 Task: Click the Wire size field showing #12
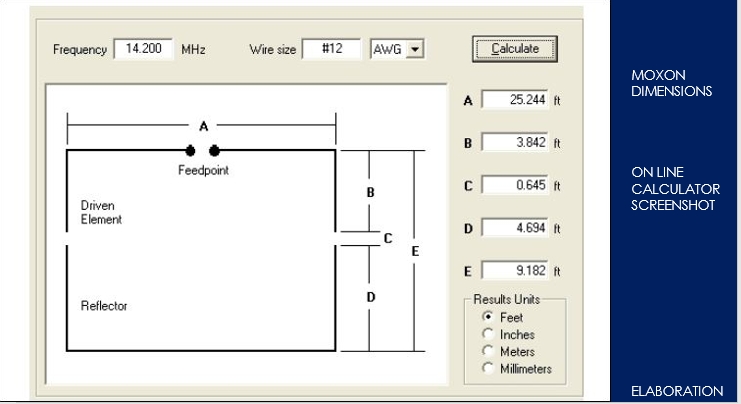coord(331,49)
